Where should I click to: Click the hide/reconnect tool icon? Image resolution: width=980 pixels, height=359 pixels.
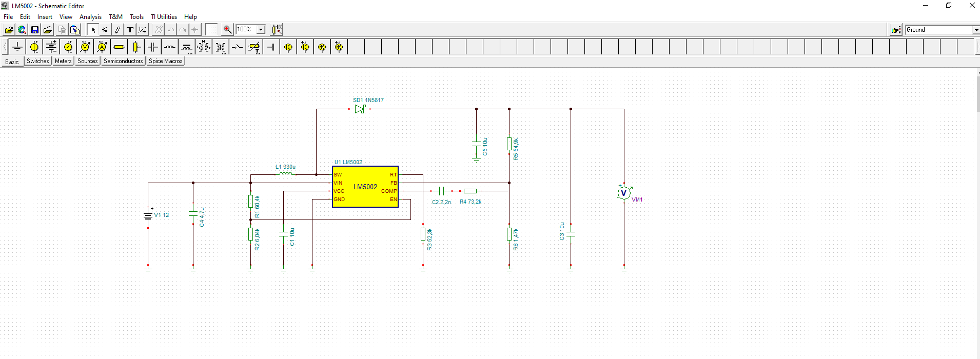(143, 30)
